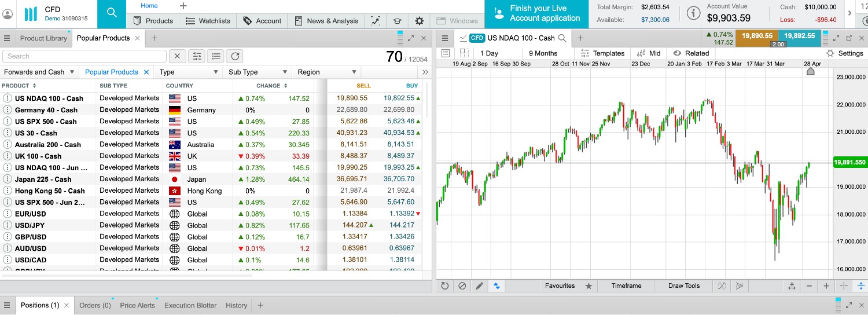Open chart legend list icon
Image resolution: width=868 pixels, height=315 pixels.
pos(445,53)
